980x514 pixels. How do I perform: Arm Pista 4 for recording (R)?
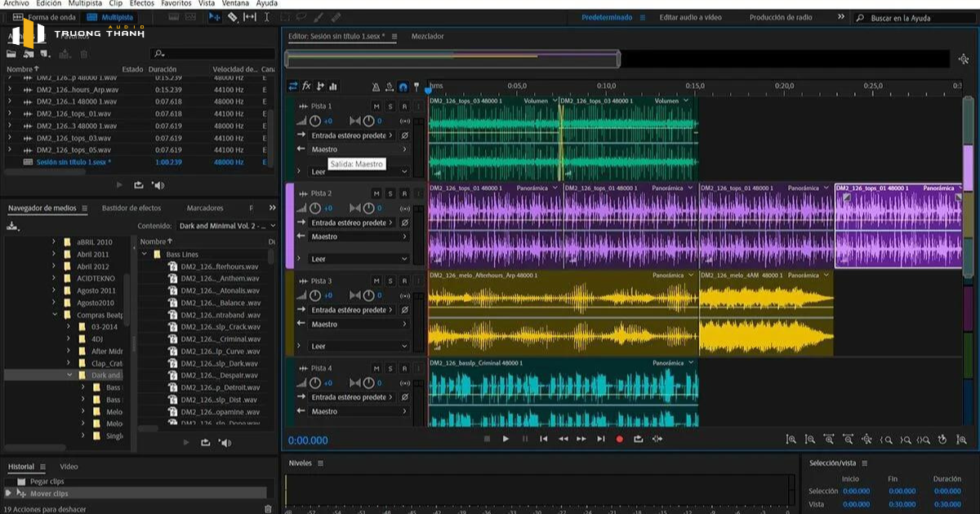pyautogui.click(x=403, y=368)
